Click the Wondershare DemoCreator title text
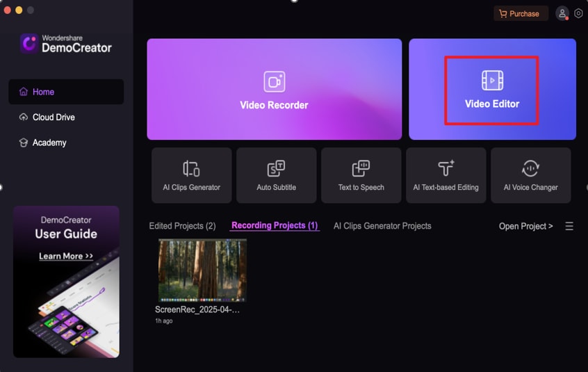This screenshot has width=588, height=372. [x=76, y=44]
